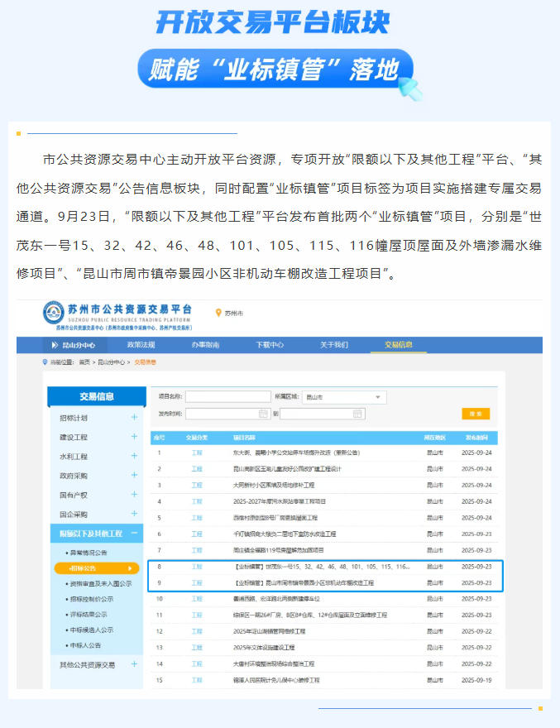Switch to the 政策法规 tab
Screen dimensions: 560x728
click(x=141, y=345)
